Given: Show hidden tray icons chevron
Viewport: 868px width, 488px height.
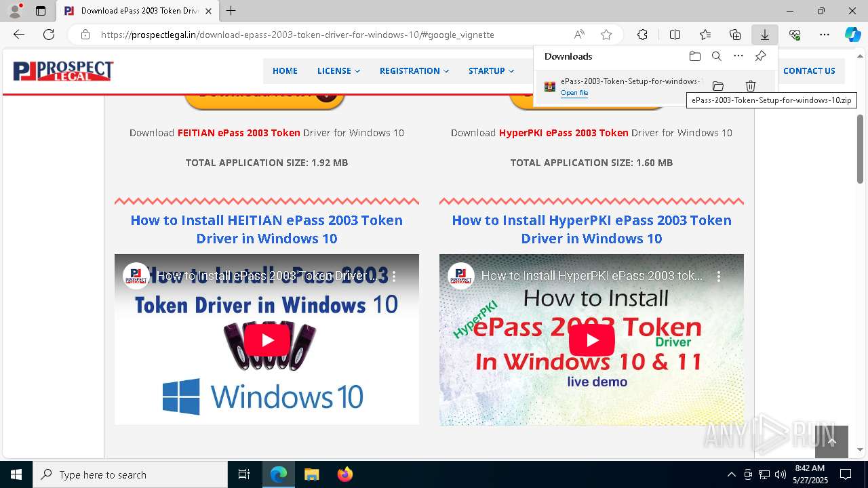Looking at the screenshot, I should (731, 474).
